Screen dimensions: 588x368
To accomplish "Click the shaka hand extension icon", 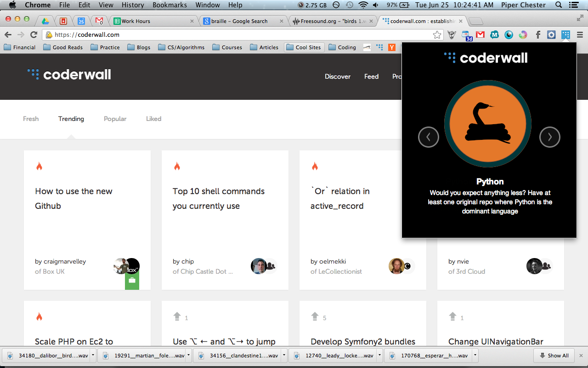I will pyautogui.click(x=452, y=34).
